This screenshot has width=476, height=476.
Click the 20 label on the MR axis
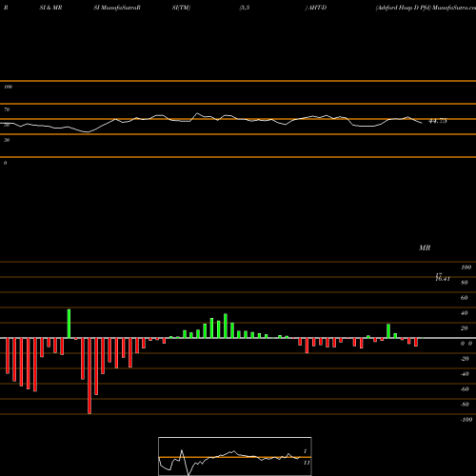coord(464,328)
